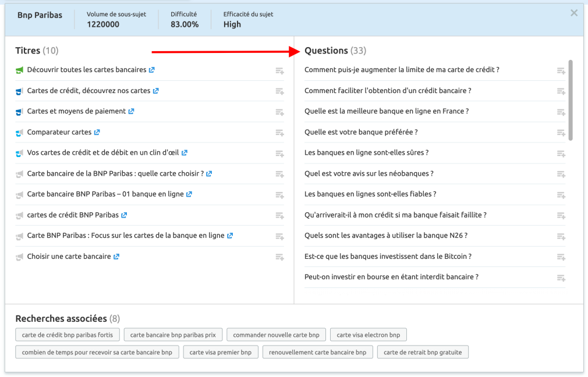Open external link for 'Cartes de crédit, découvrez nos cartes'
Viewport: 588px width, 377px height.
(155, 91)
